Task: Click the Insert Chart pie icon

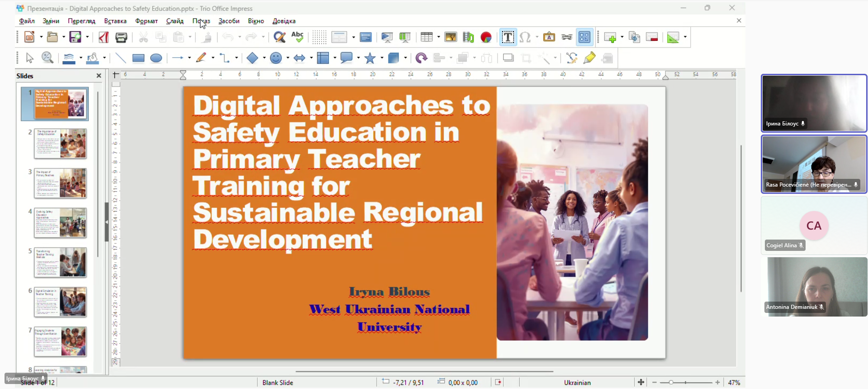Action: point(486,37)
